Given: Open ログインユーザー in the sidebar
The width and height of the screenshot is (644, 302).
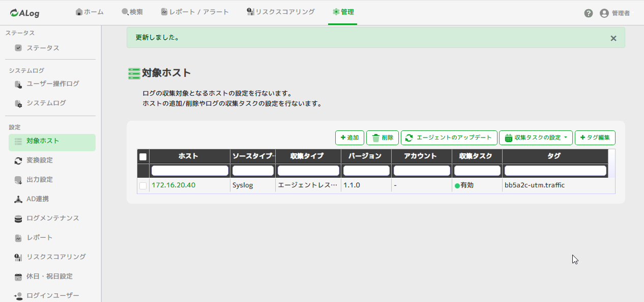Looking at the screenshot, I should coord(52,295).
